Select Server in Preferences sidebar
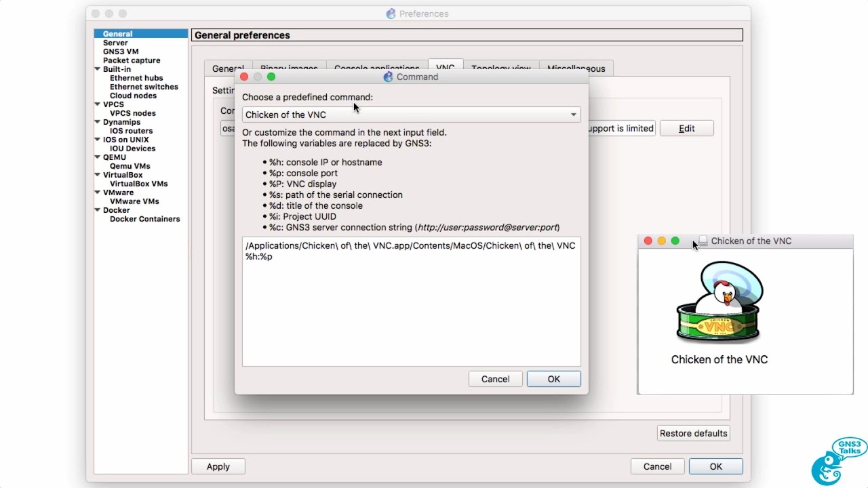Viewport: 868px width, 488px height. (115, 43)
